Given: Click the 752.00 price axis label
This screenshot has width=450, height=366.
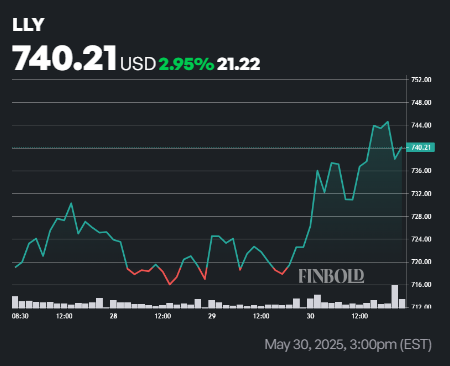Looking at the screenshot, I should (x=421, y=80).
